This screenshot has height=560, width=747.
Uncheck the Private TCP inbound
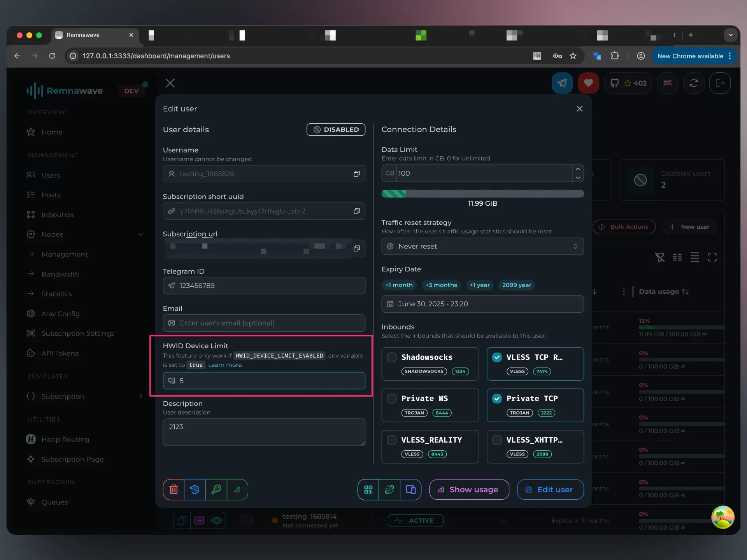(496, 398)
